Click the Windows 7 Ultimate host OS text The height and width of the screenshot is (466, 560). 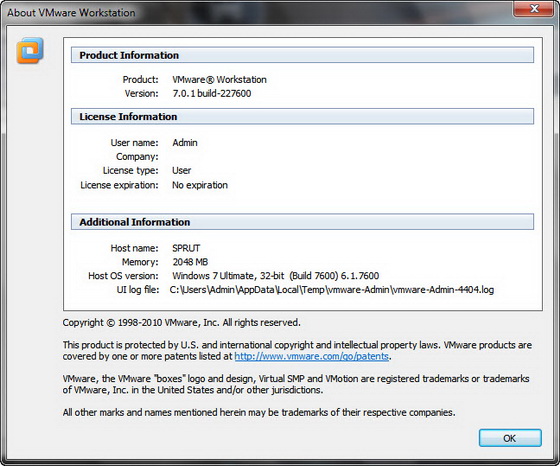click(275, 276)
